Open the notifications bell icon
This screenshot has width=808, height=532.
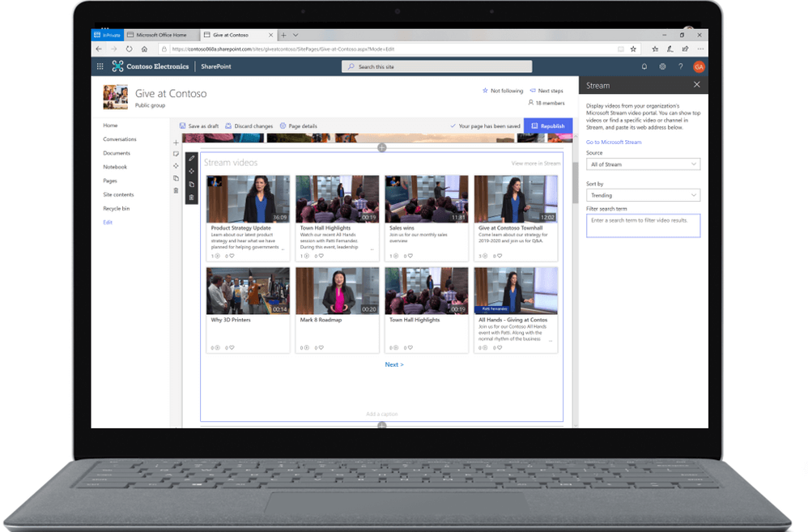coord(644,66)
